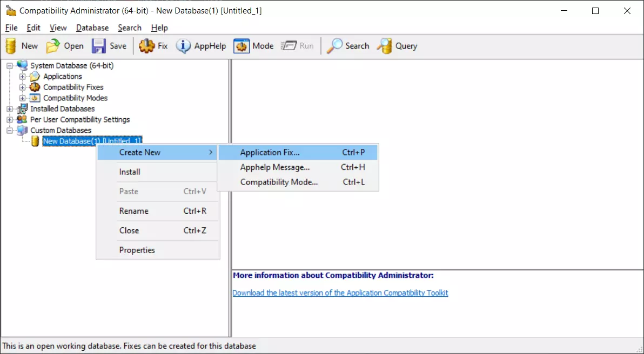Expand the Applications tree node
The height and width of the screenshot is (354, 644).
pos(22,77)
